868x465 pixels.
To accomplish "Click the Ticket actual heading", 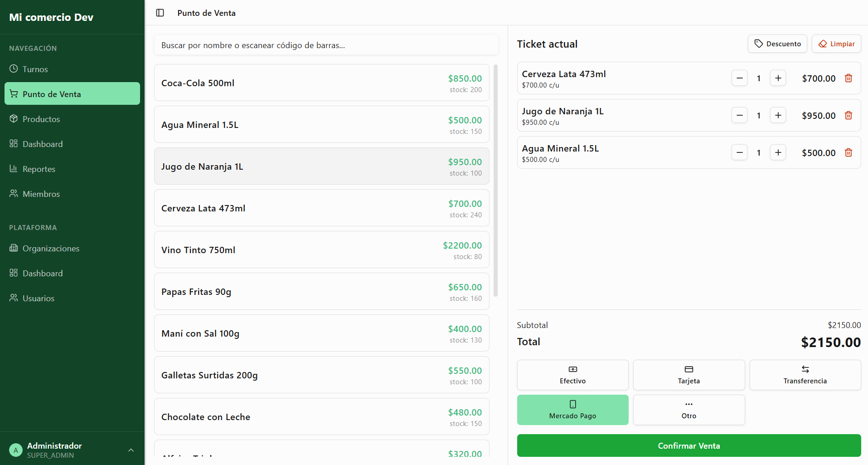I will (x=547, y=44).
